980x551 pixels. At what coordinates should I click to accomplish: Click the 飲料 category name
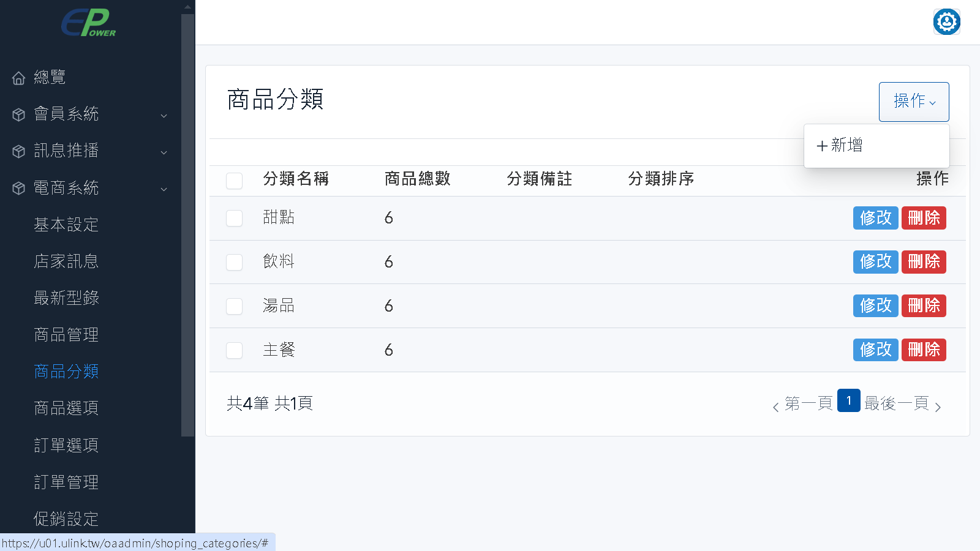click(279, 261)
